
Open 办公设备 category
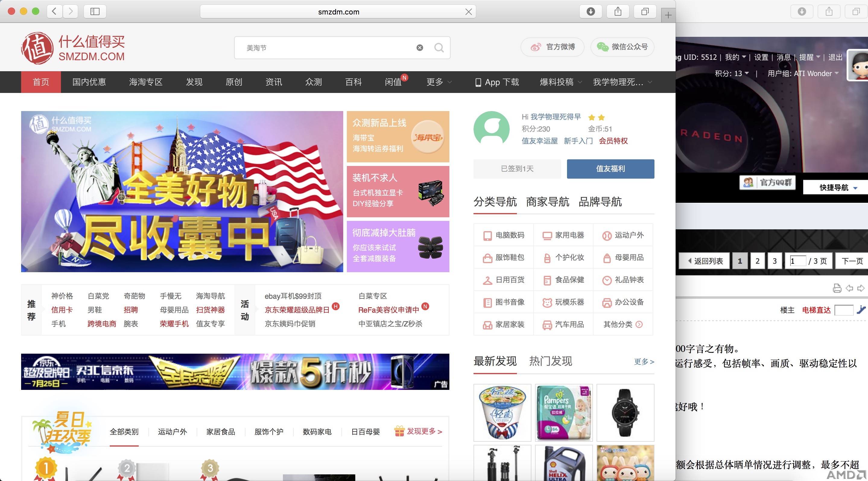623,302
